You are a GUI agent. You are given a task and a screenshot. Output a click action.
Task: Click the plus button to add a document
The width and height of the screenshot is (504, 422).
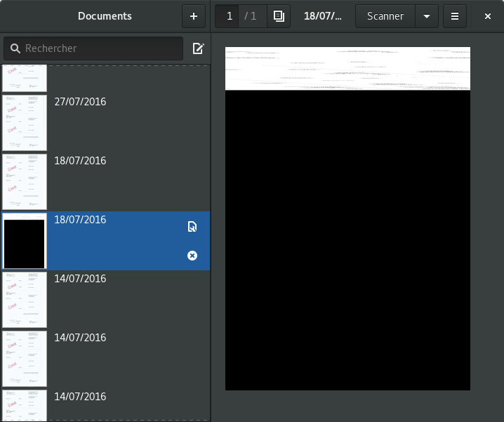click(x=194, y=16)
